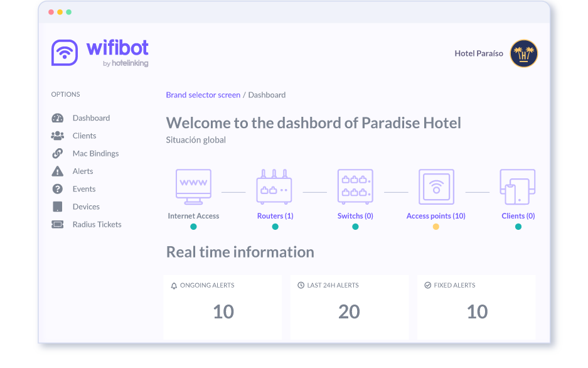Click the Last 24H Alerts count 20
This screenshot has height=368, width=588.
click(x=349, y=311)
